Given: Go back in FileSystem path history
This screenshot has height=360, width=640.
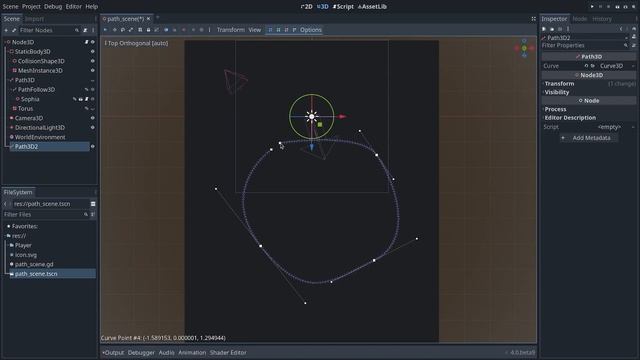Looking at the screenshot, I should tap(5, 204).
